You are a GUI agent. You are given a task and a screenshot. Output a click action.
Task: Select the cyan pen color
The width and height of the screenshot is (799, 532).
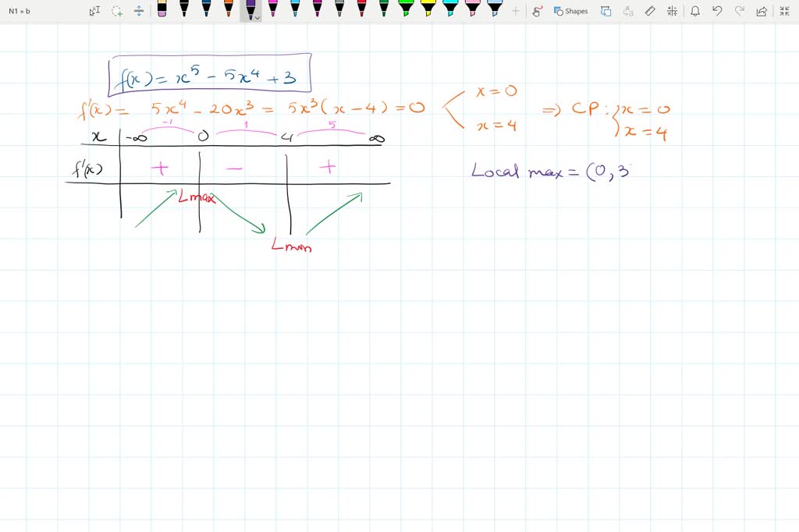click(295, 9)
